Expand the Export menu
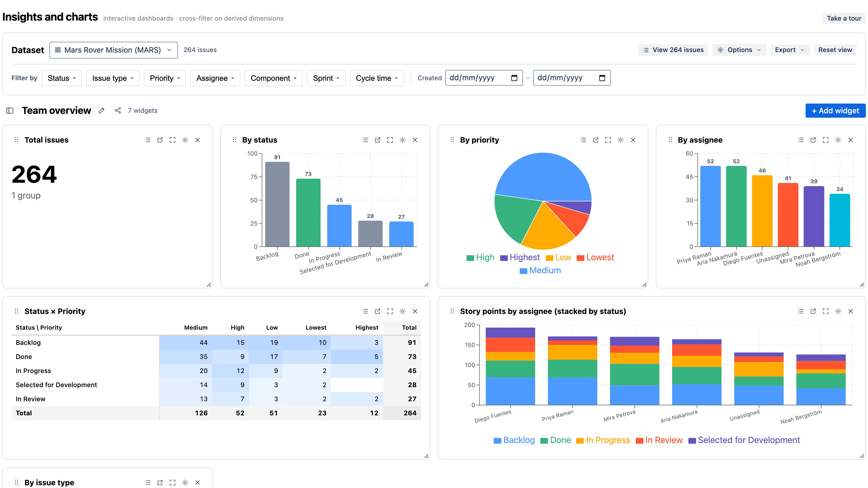This screenshot has width=868, height=488. (x=790, y=50)
